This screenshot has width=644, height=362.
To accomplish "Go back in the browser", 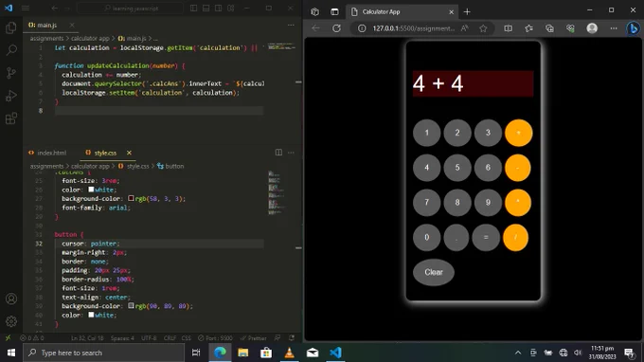I will tap(315, 28).
